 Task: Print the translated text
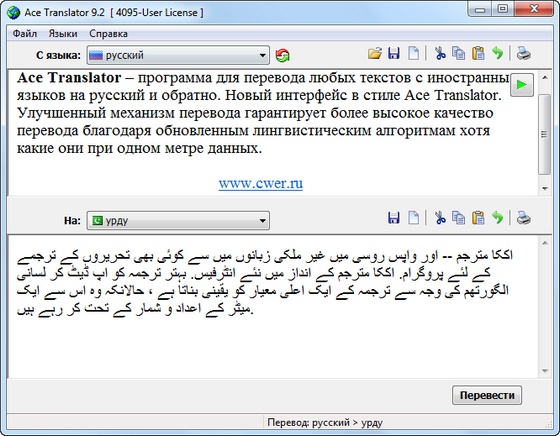[x=524, y=217]
